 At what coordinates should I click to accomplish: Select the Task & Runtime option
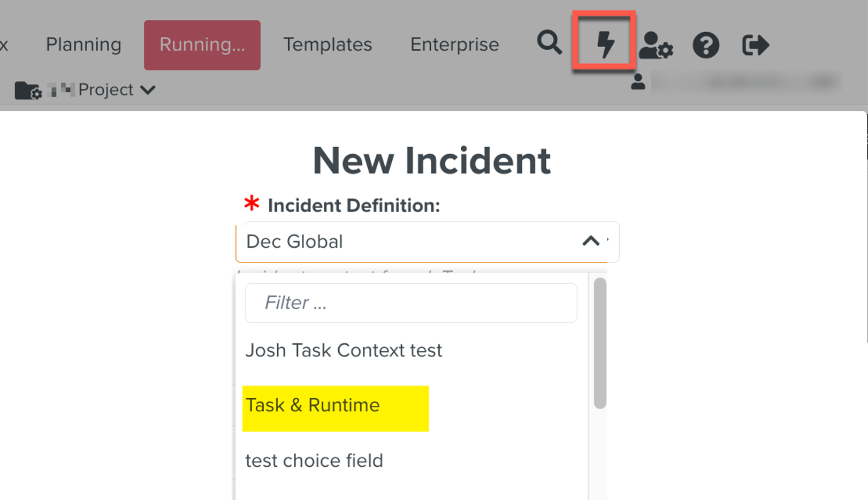pos(313,406)
